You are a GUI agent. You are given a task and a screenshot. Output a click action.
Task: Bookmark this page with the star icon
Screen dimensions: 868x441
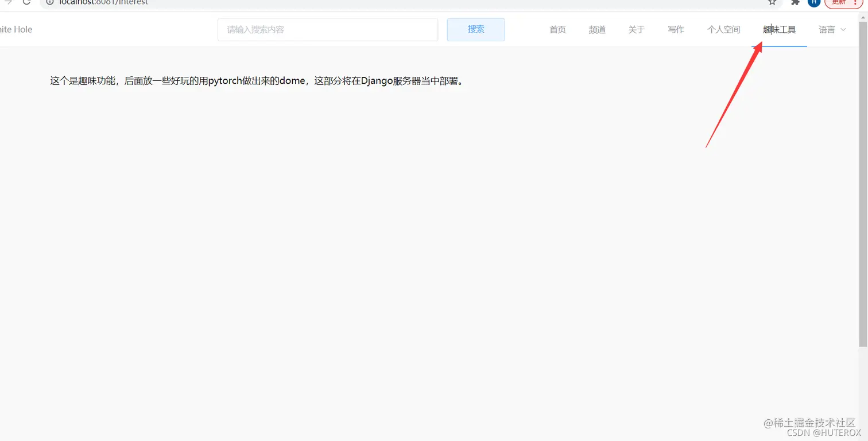coord(772,2)
